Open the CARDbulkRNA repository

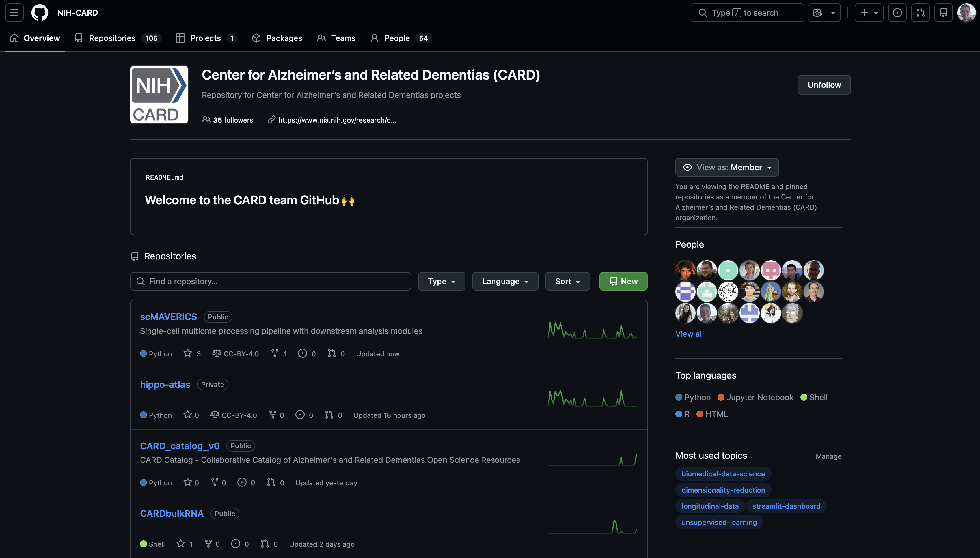pos(172,514)
